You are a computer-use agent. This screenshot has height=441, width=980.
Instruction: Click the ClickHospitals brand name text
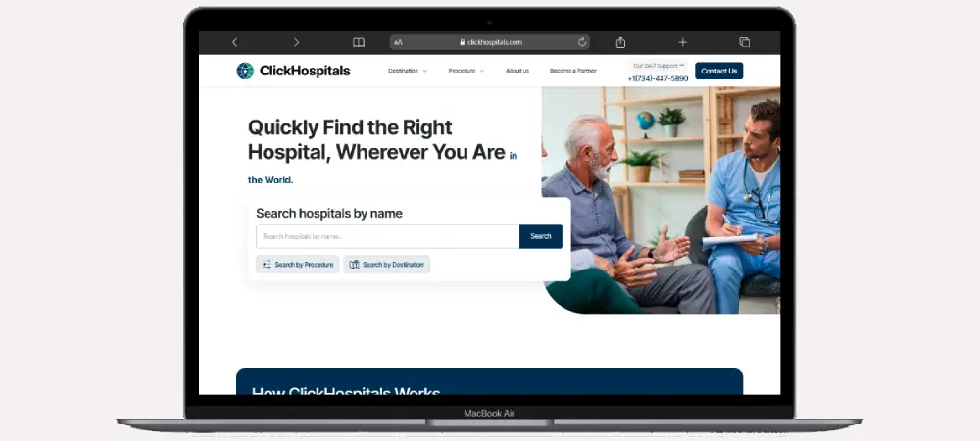click(305, 72)
